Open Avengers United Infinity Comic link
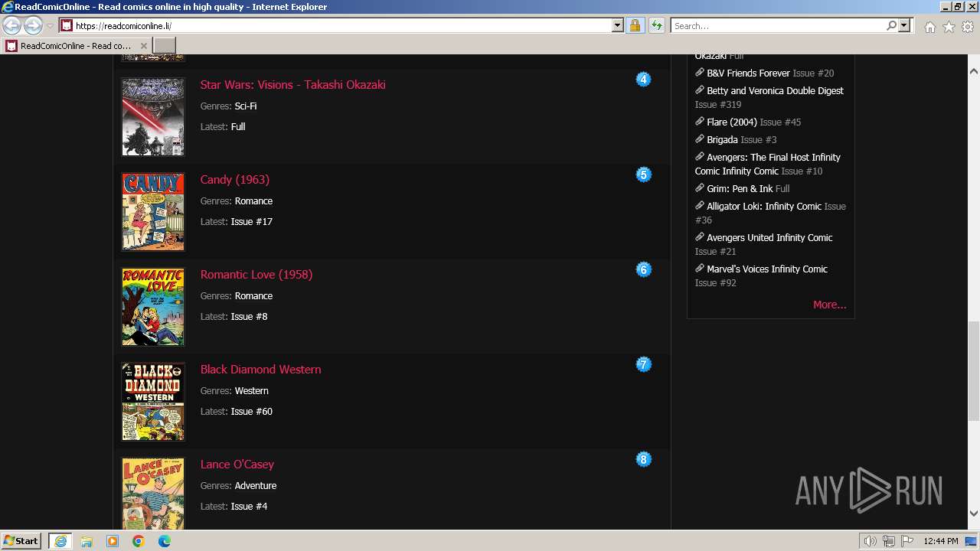 point(769,238)
